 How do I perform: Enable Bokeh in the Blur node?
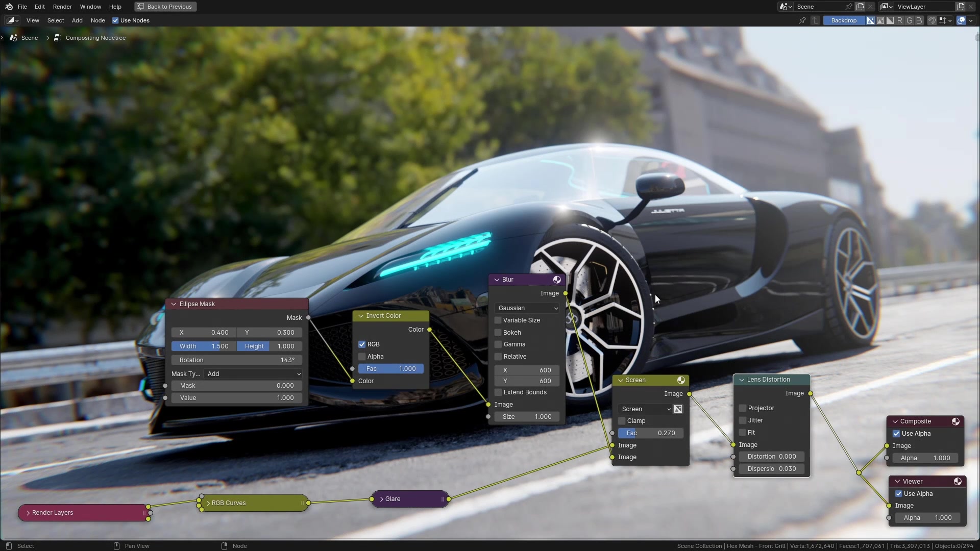(498, 333)
